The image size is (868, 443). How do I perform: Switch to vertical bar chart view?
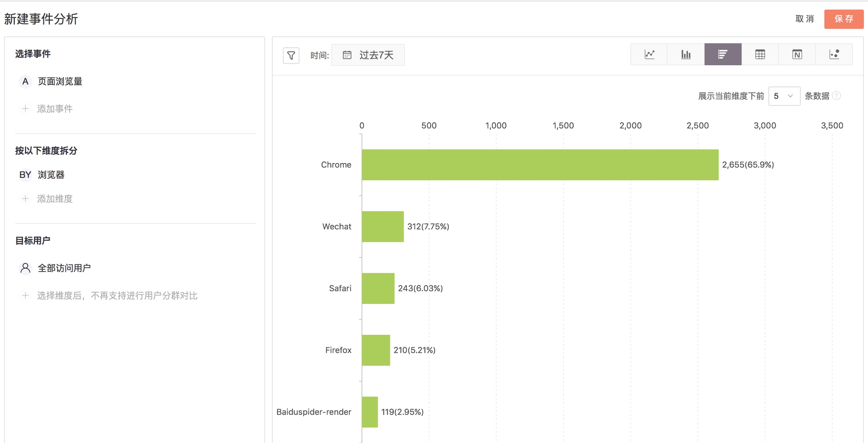pyautogui.click(x=686, y=55)
